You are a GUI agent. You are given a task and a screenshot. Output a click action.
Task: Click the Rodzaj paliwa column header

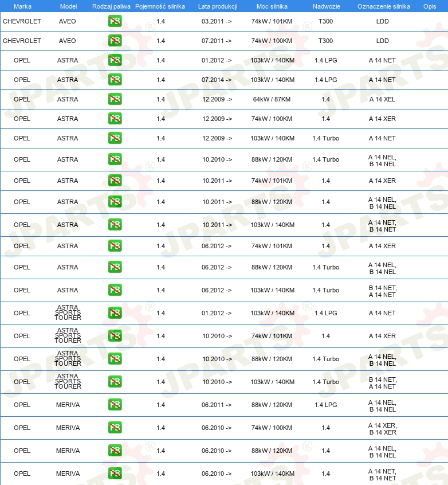(111, 6)
